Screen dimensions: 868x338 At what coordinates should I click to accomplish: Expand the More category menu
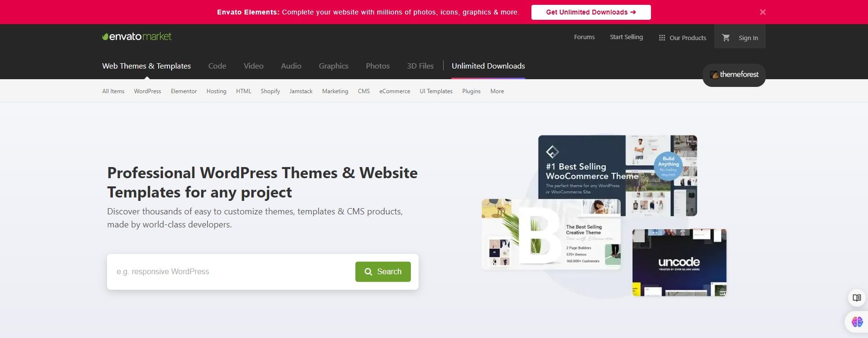point(497,91)
